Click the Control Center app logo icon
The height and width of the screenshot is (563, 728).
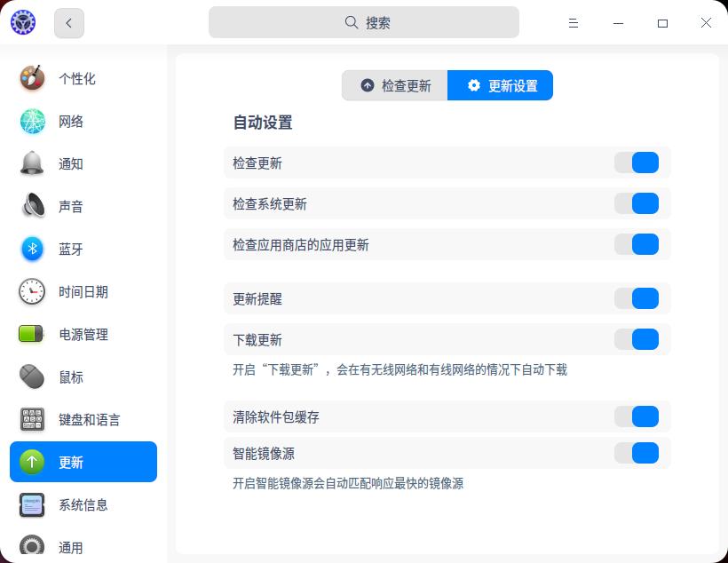pyautogui.click(x=23, y=22)
